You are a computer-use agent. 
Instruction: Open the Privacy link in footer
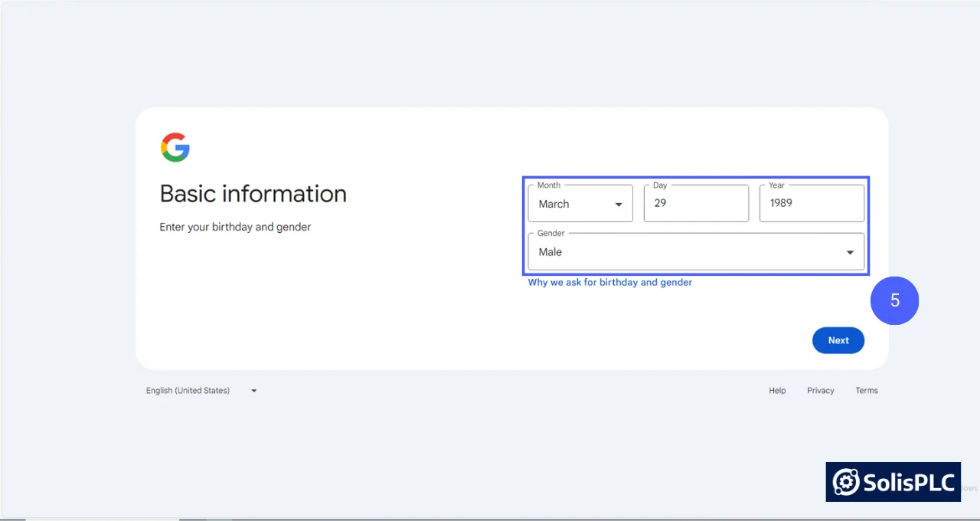(820, 391)
